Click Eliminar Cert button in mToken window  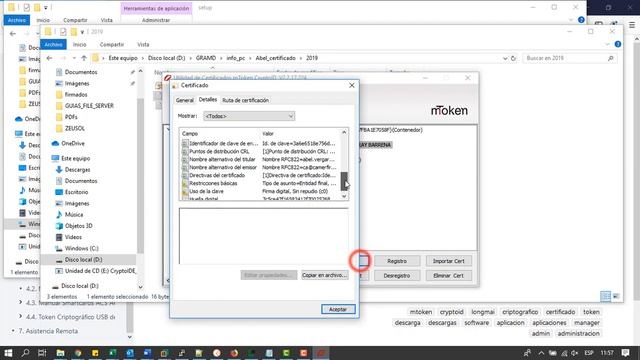[448, 276]
